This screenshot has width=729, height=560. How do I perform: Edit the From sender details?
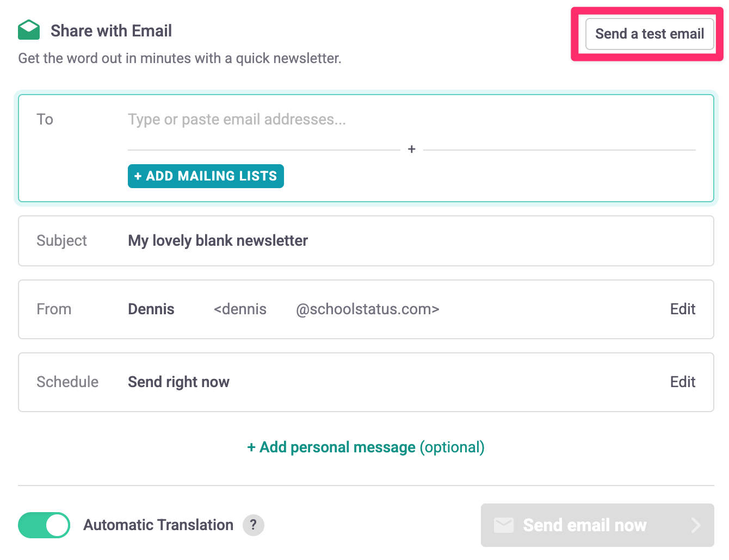coord(682,309)
